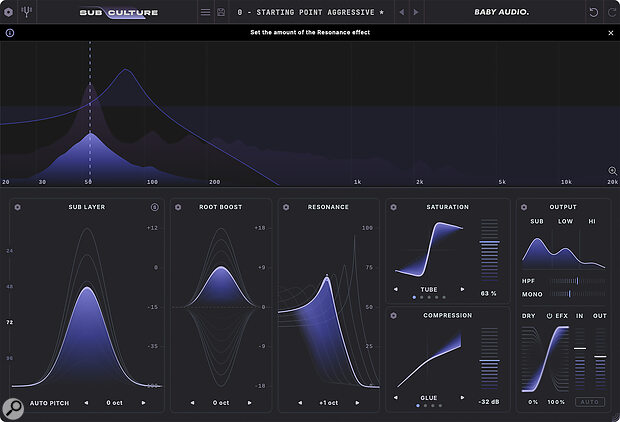
Task: Click the circular icon right of Sub Layer title
Action: (x=155, y=207)
